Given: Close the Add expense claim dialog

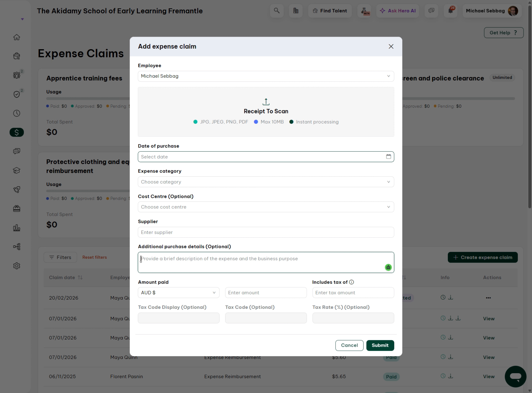Looking at the screenshot, I should point(391,47).
